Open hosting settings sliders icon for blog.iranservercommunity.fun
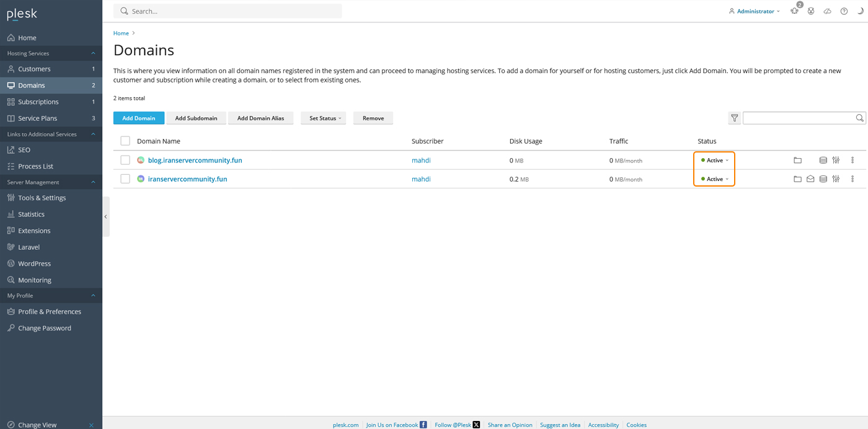 coord(836,161)
